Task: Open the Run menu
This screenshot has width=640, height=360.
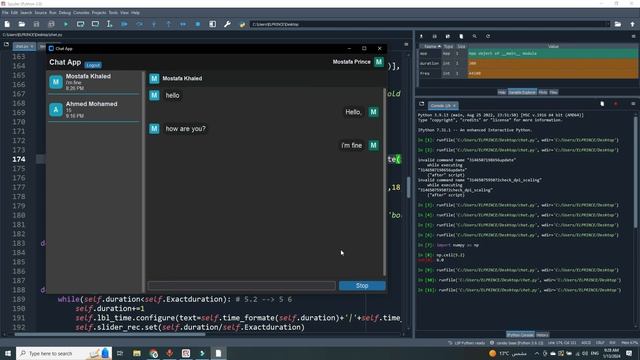Action: point(53,13)
